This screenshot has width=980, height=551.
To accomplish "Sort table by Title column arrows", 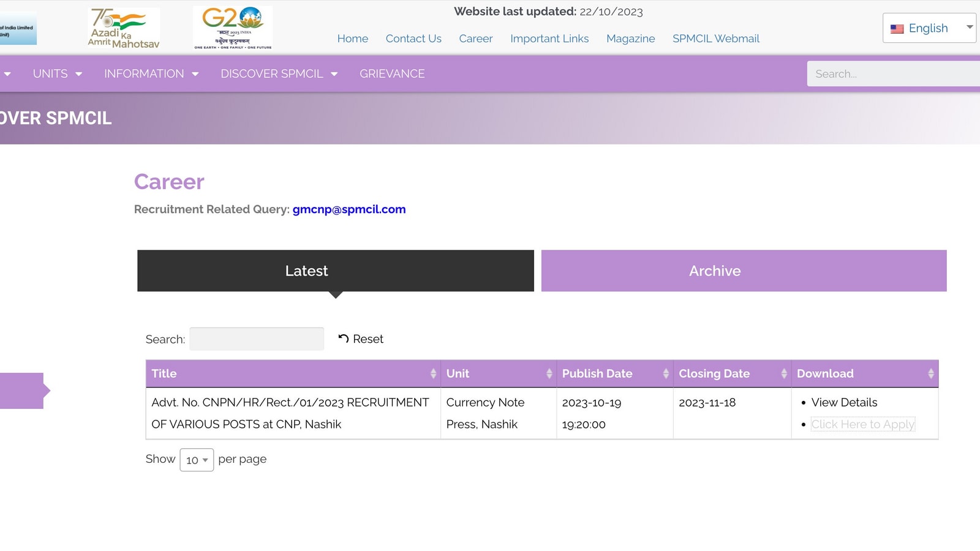I will tap(433, 373).
